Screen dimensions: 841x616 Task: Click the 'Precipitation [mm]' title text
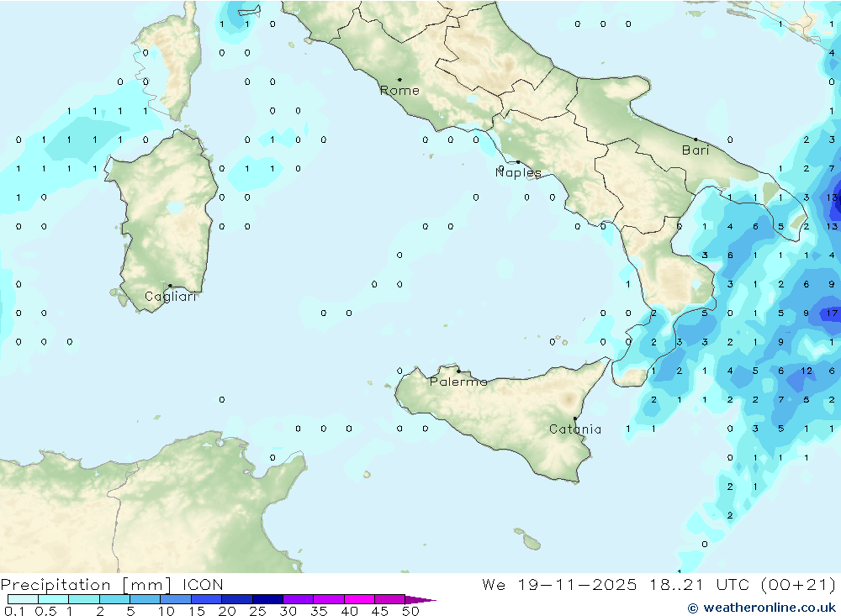(86, 584)
